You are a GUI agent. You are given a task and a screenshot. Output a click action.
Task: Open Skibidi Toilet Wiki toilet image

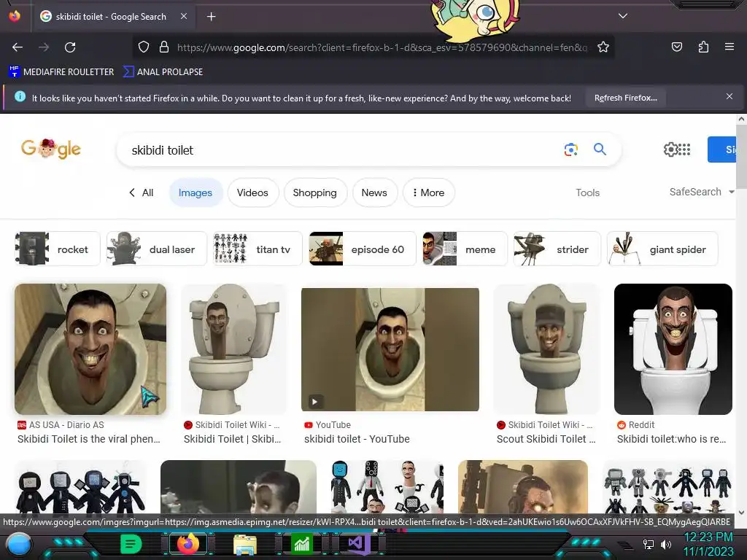coord(234,349)
